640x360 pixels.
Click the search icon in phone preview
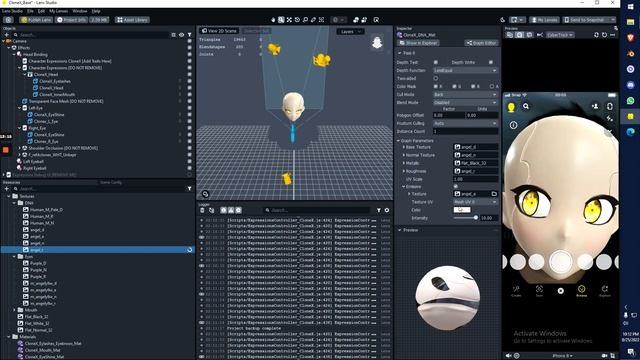[526, 106]
